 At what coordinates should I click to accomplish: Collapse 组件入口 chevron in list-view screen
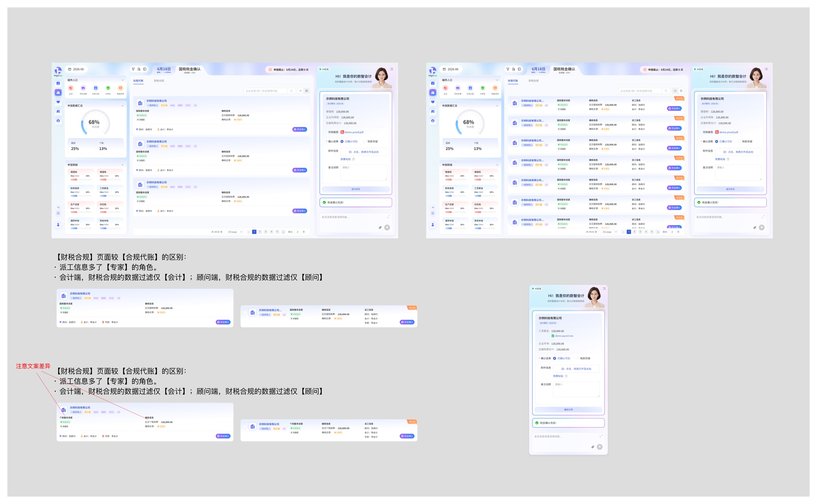(497, 80)
